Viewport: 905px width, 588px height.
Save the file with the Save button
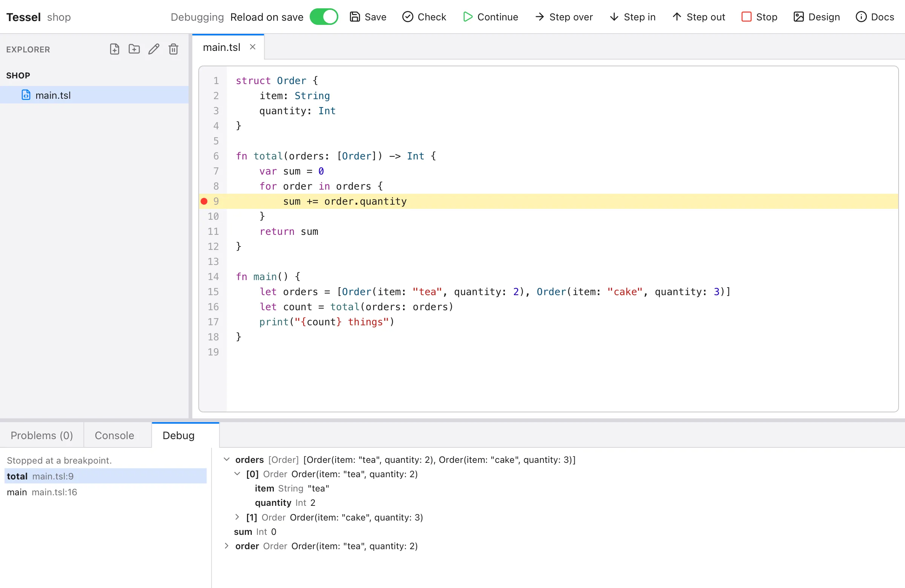[368, 17]
